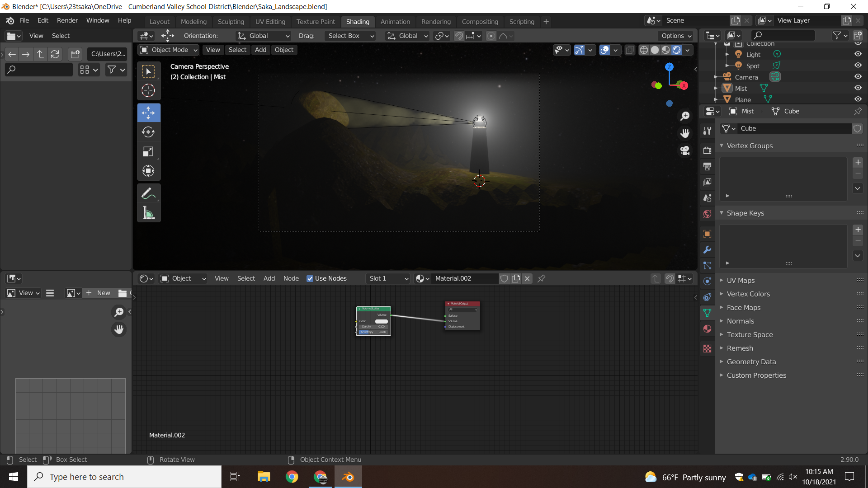Open the Render menu
868x488 pixels.
coord(67,20)
